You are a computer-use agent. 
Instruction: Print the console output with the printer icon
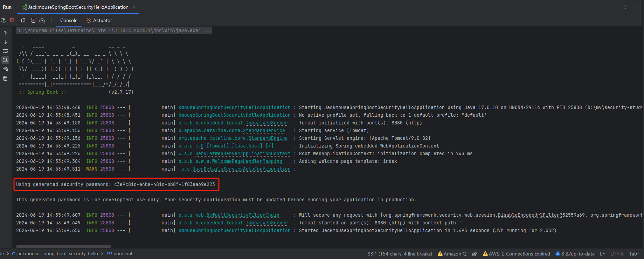5,69
